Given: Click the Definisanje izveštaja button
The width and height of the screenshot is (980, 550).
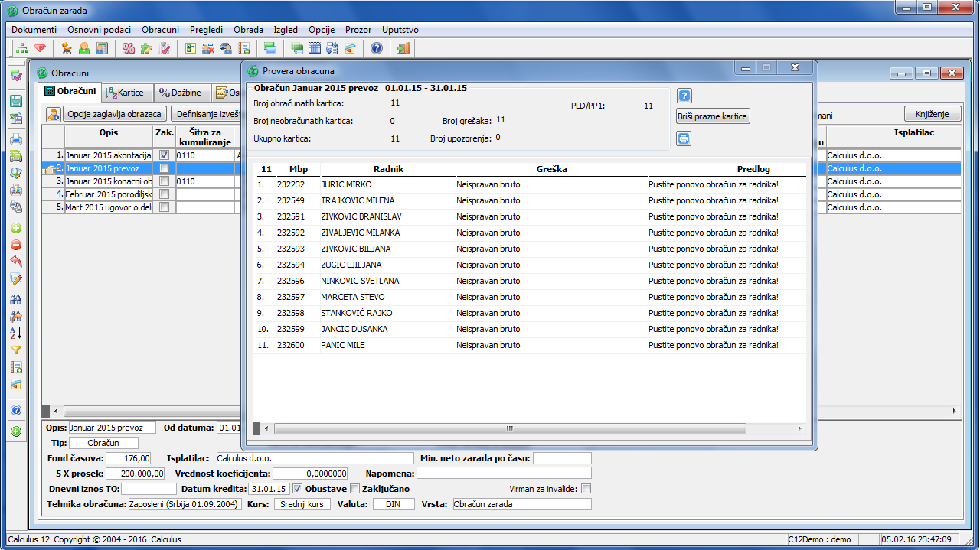Looking at the screenshot, I should coord(206,114).
